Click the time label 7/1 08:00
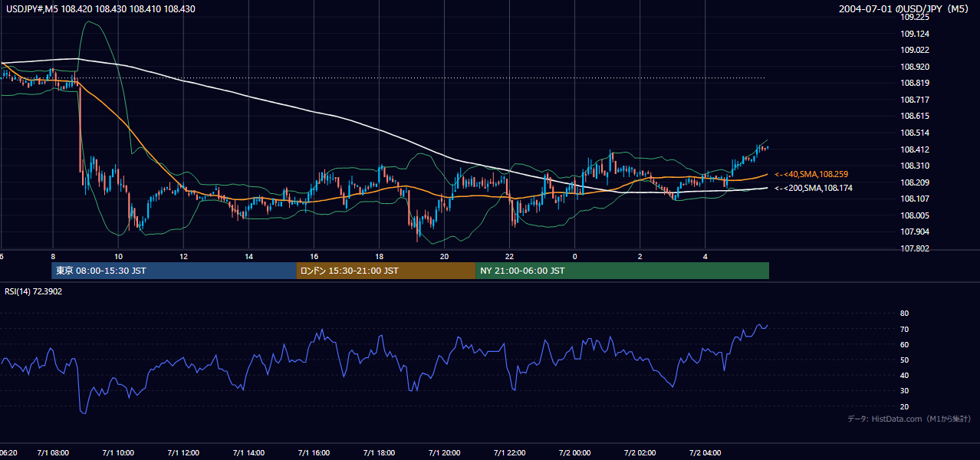This screenshot has height=460, width=980. pos(53,453)
